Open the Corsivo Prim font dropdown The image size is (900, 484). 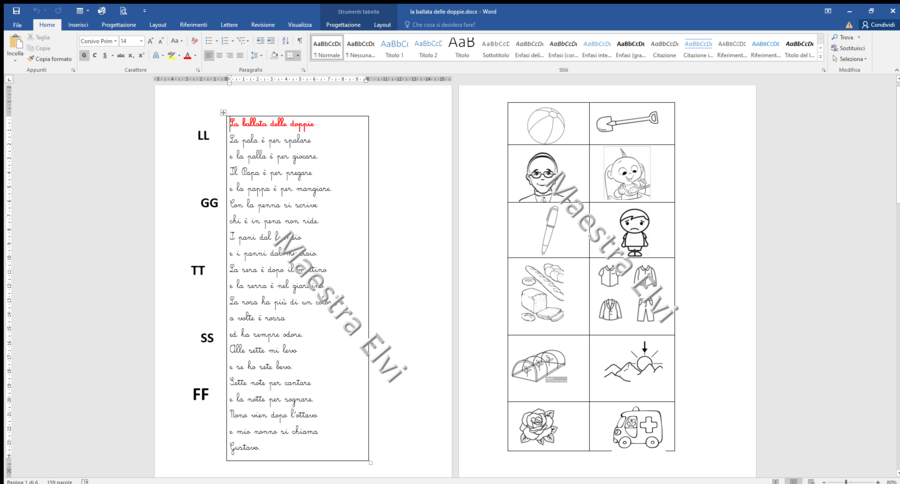tap(99, 41)
